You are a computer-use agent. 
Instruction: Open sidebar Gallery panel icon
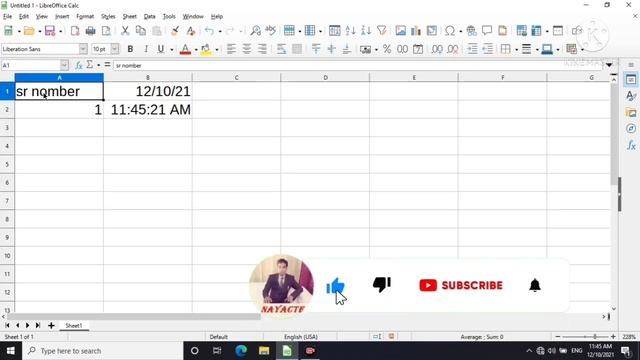point(631,112)
